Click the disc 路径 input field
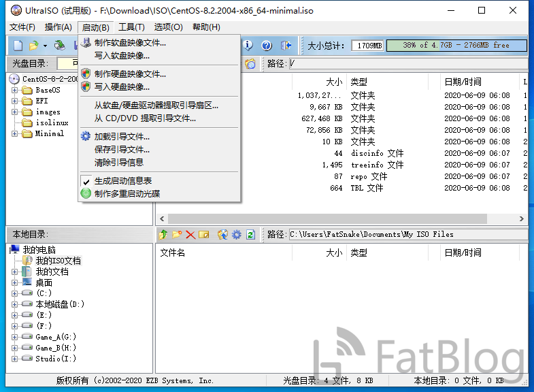 408,64
